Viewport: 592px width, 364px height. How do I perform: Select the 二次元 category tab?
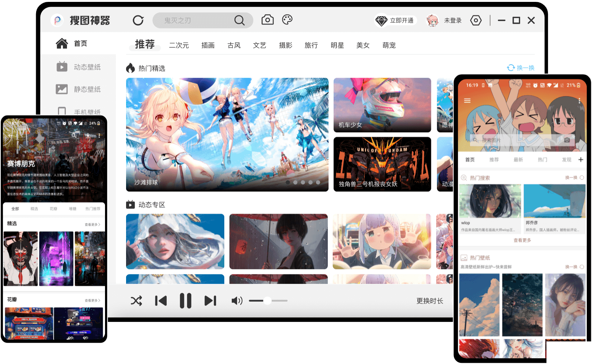click(179, 45)
